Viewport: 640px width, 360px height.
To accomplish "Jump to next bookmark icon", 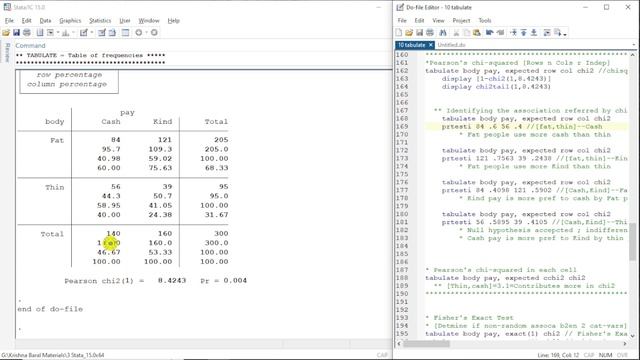I will (534, 33).
